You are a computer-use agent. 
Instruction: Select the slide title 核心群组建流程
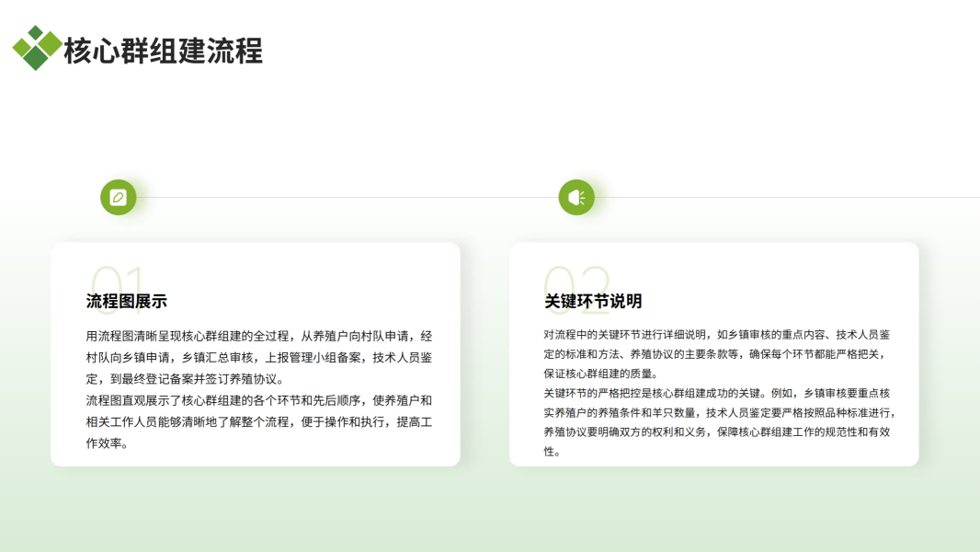[x=163, y=51]
